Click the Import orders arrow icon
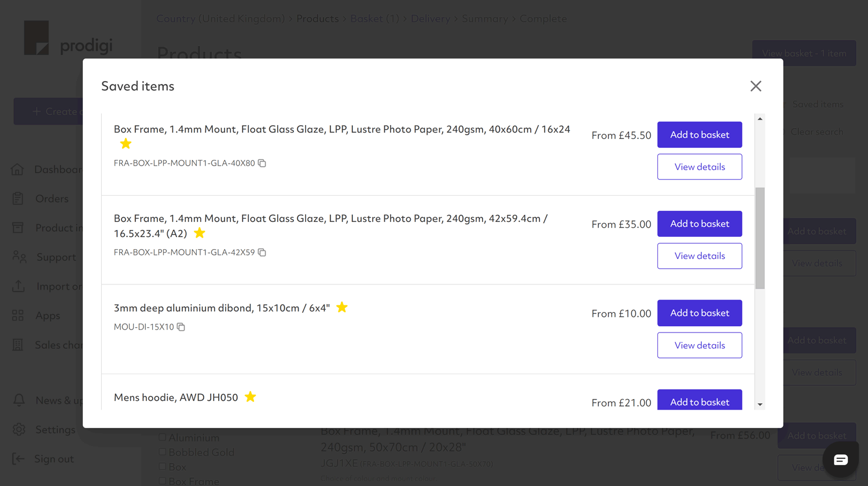Image resolution: width=868 pixels, height=486 pixels. pyautogui.click(x=18, y=286)
